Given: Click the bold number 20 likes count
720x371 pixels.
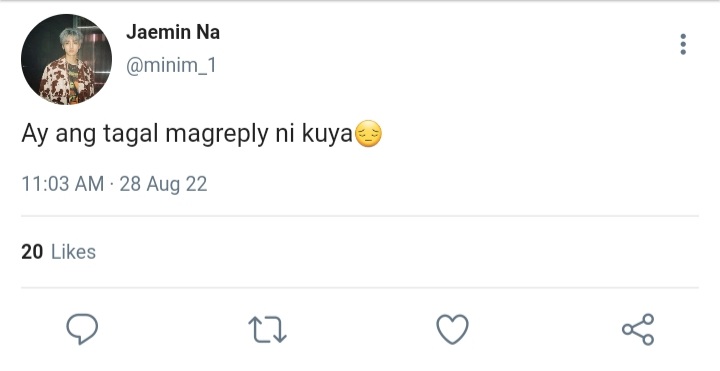Looking at the screenshot, I should [x=32, y=252].
